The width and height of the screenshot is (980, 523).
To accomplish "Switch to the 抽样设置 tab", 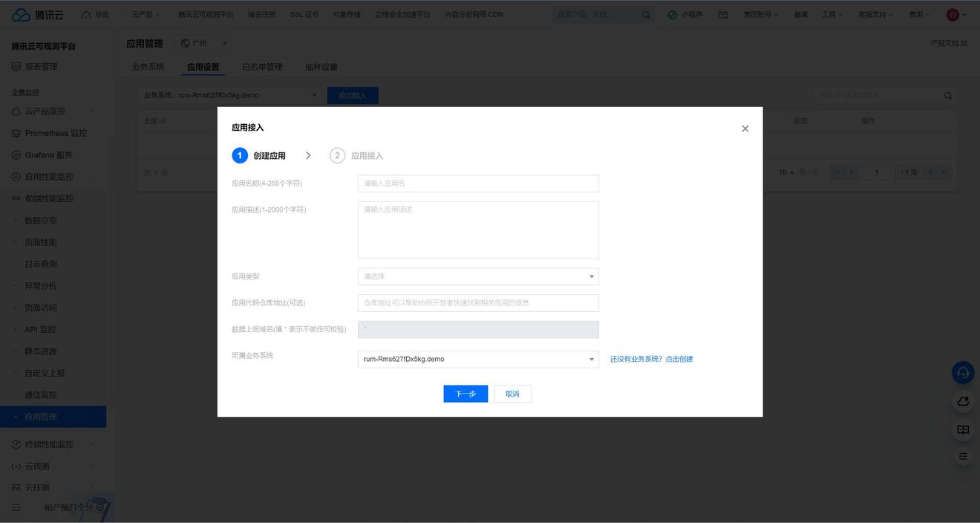I will [x=321, y=67].
